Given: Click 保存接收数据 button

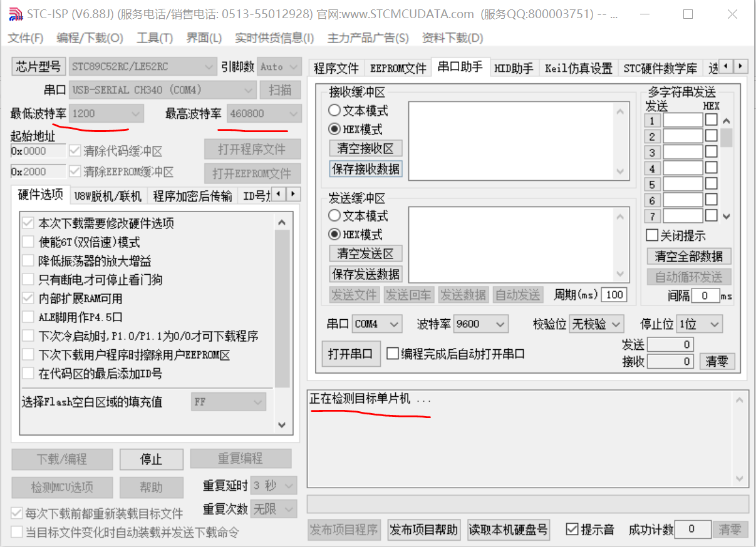Looking at the screenshot, I should 366,169.
